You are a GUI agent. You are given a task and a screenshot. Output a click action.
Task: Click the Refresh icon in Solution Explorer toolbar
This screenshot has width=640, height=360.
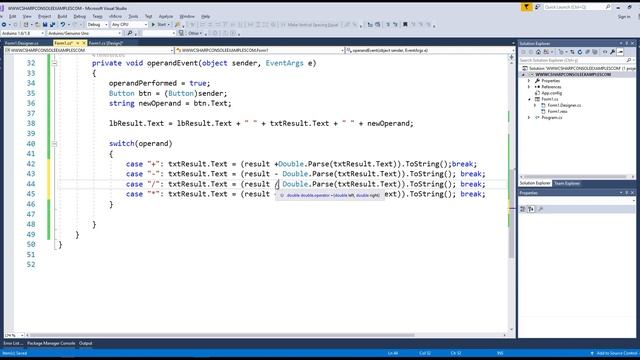[x=580, y=52]
